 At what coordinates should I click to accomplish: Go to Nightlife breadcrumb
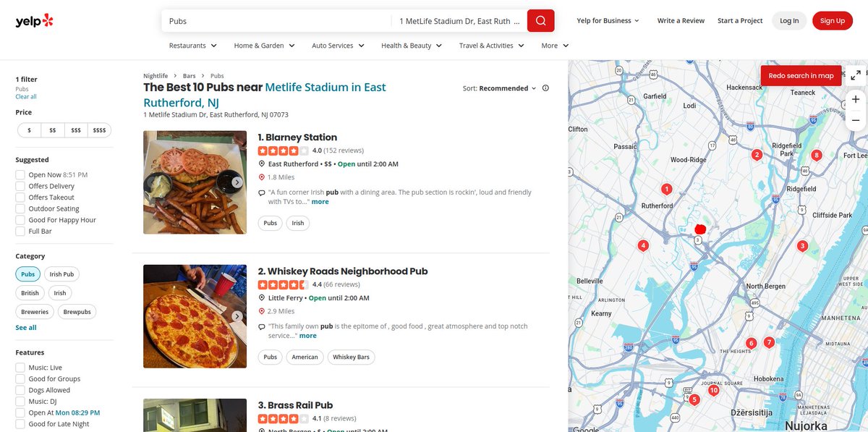tap(156, 76)
